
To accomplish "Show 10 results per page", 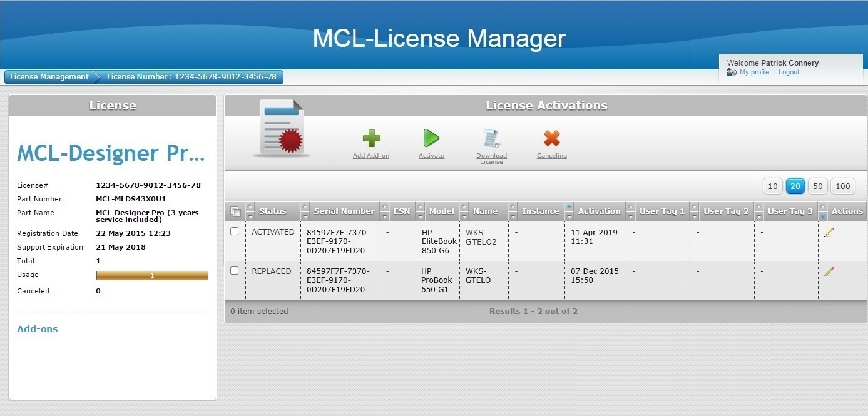I will pos(773,186).
